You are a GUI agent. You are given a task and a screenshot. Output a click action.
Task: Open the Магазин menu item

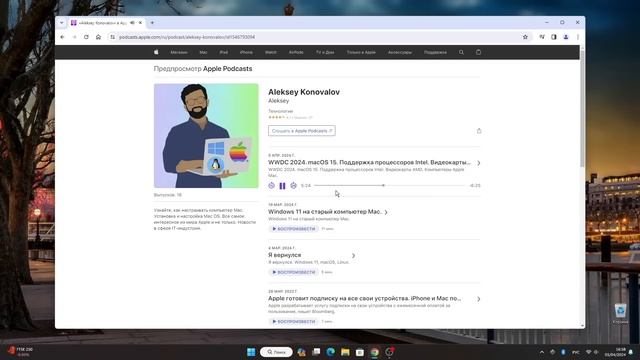pos(179,52)
